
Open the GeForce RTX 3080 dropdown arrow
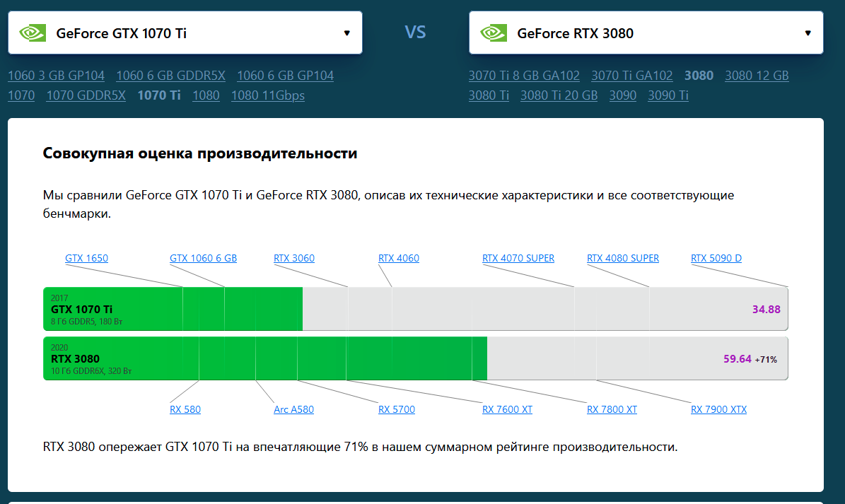(x=808, y=33)
